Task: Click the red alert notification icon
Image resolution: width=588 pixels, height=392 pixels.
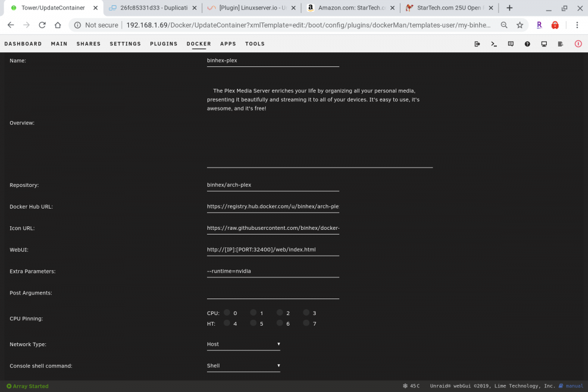Action: [x=578, y=44]
